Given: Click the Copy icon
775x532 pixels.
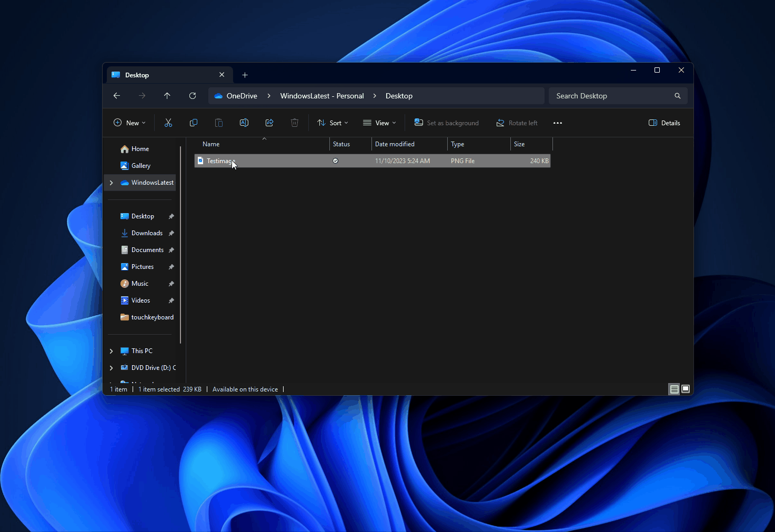Looking at the screenshot, I should click(193, 122).
